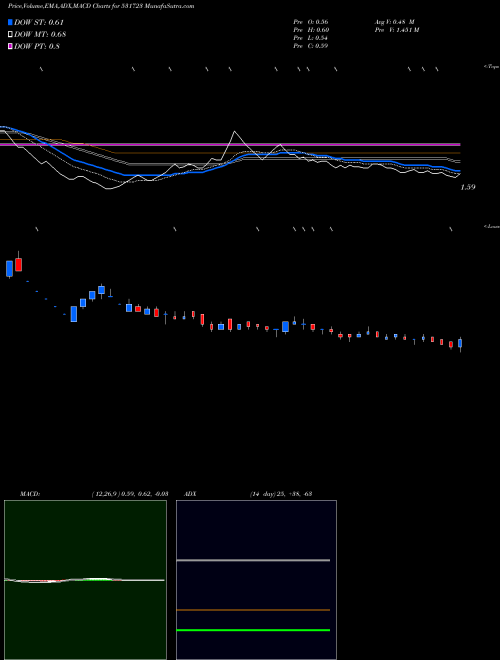Click the 'Avg V: 0.48 M' value
Screen dimensions: 500x660
395,22
